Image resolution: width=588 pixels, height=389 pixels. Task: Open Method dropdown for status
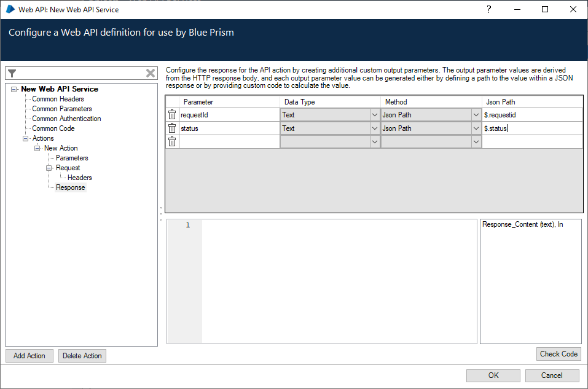476,128
